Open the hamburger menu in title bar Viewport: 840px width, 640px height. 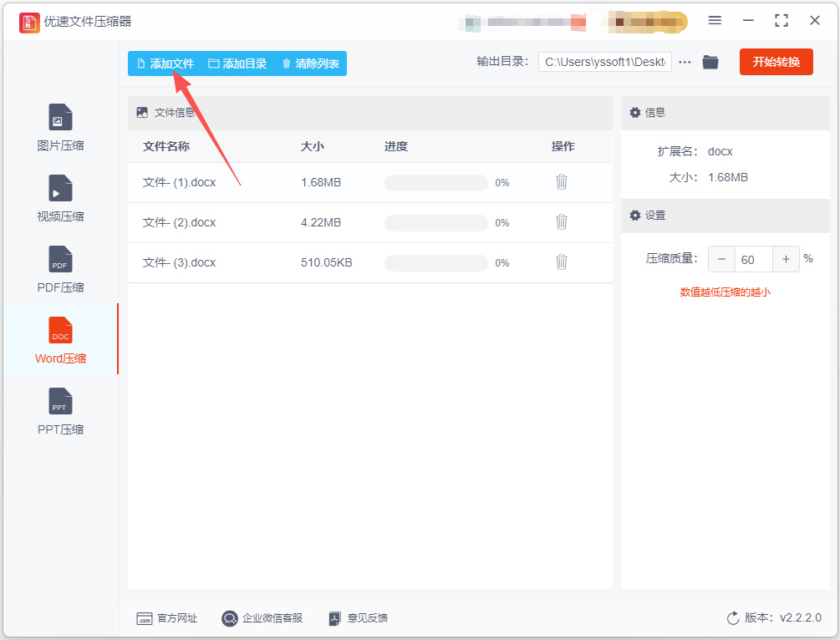point(715,20)
